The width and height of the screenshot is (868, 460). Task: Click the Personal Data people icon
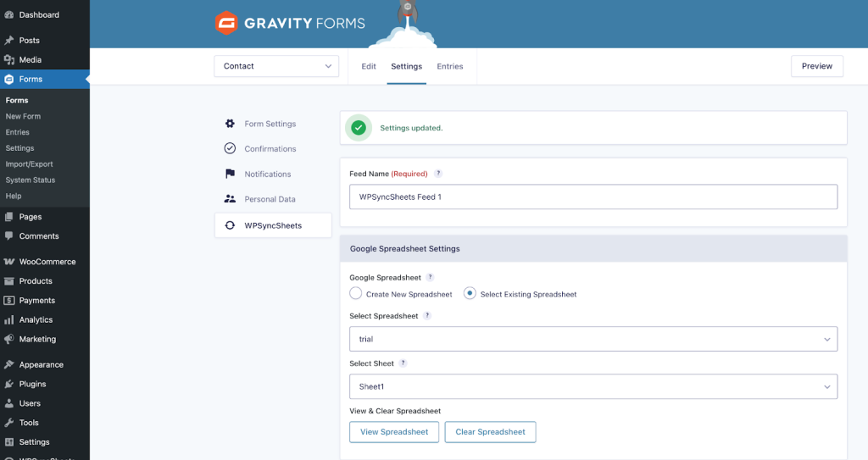230,199
